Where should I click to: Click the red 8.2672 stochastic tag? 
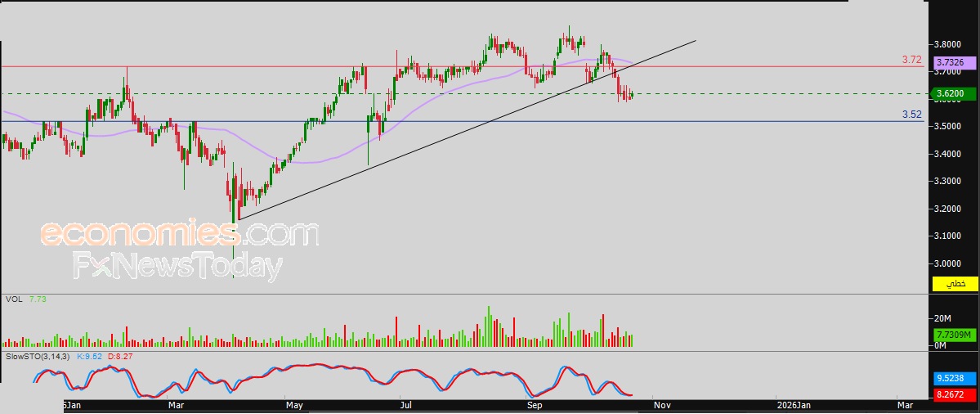[x=954, y=397]
